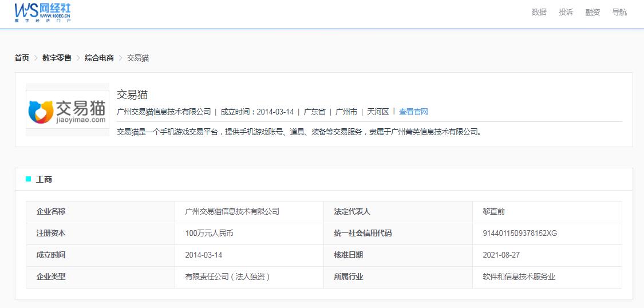This screenshot has width=644, height=308.
Task: Click 广州市 in the header line
Action: coord(346,112)
